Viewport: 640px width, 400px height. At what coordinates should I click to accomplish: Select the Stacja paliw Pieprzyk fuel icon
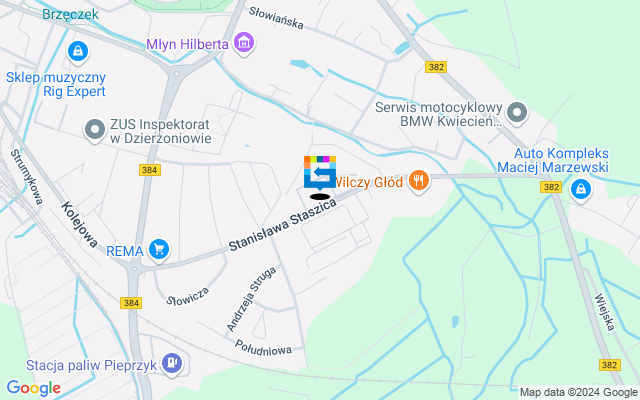(x=172, y=363)
